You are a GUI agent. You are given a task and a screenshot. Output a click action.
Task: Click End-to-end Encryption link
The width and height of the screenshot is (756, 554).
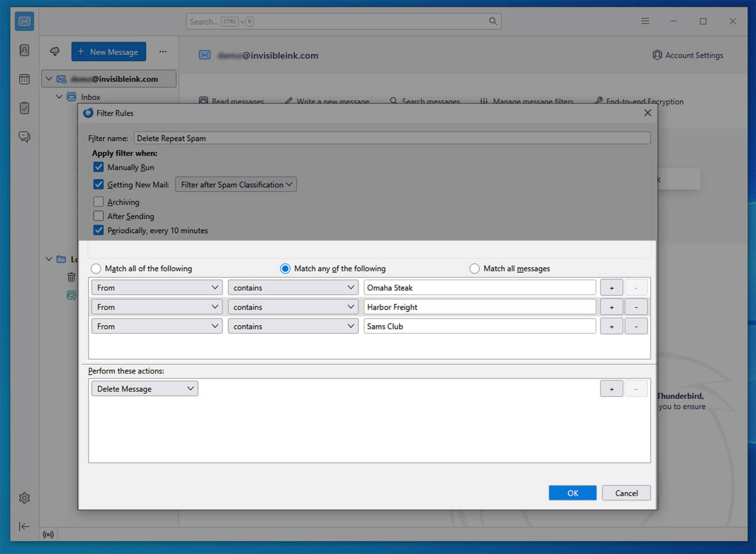point(644,102)
